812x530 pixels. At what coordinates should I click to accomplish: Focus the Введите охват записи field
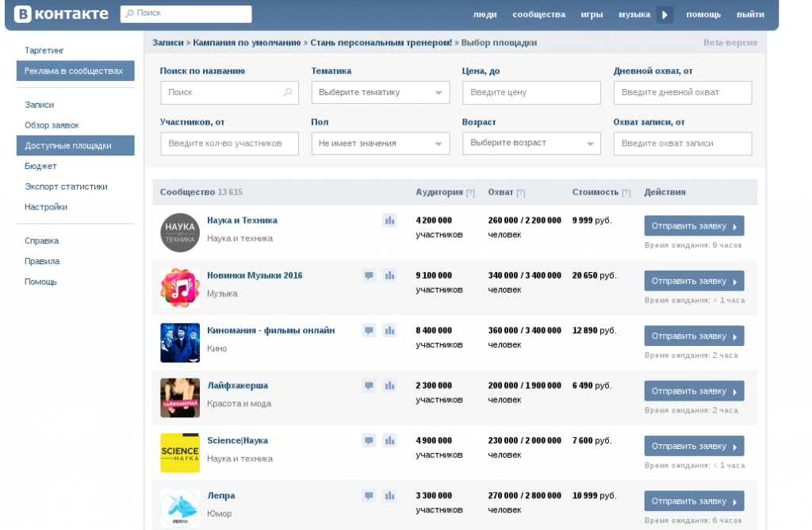coord(683,144)
